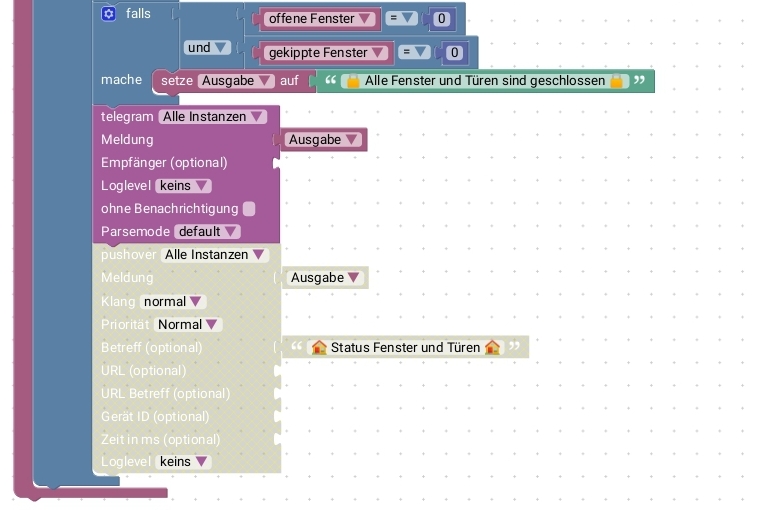Click the opening quote mark of the geschlossen text block
763x510 pixels.
pos(330,80)
